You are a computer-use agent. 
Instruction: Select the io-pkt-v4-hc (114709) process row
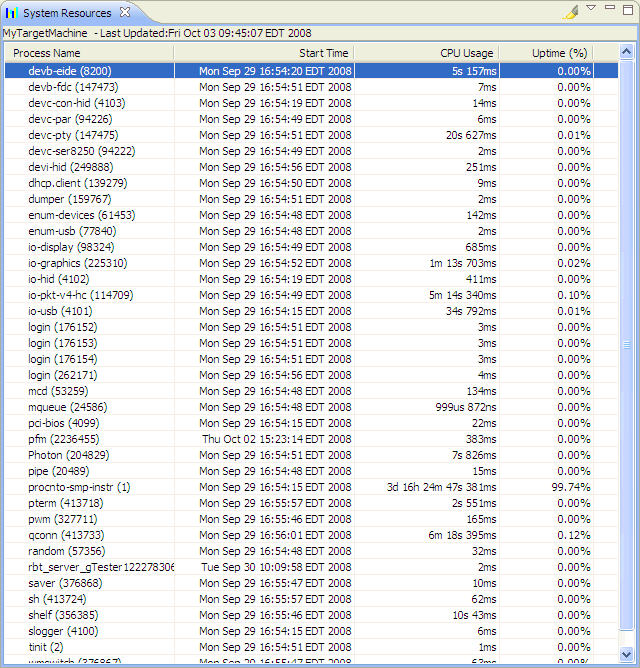click(80, 295)
